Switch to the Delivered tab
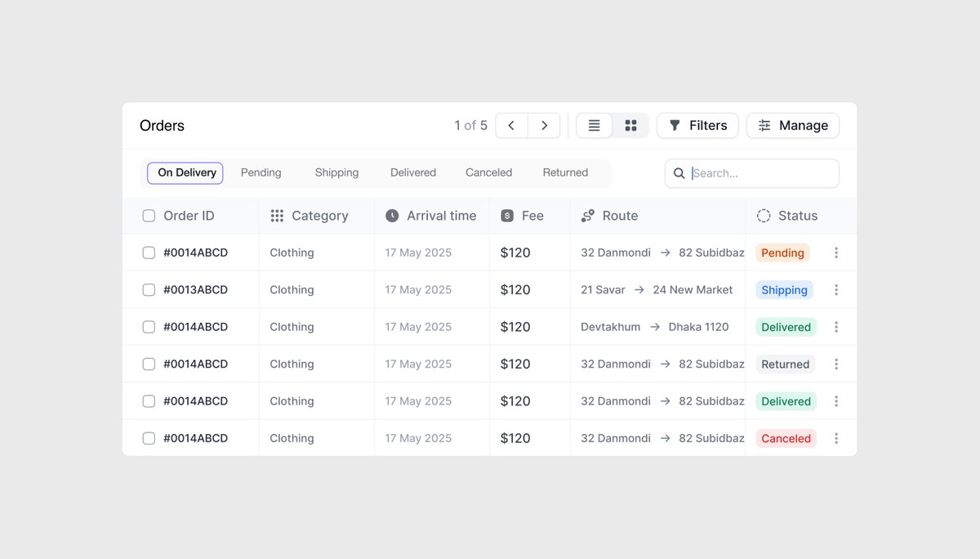980x559 pixels. pyautogui.click(x=412, y=172)
